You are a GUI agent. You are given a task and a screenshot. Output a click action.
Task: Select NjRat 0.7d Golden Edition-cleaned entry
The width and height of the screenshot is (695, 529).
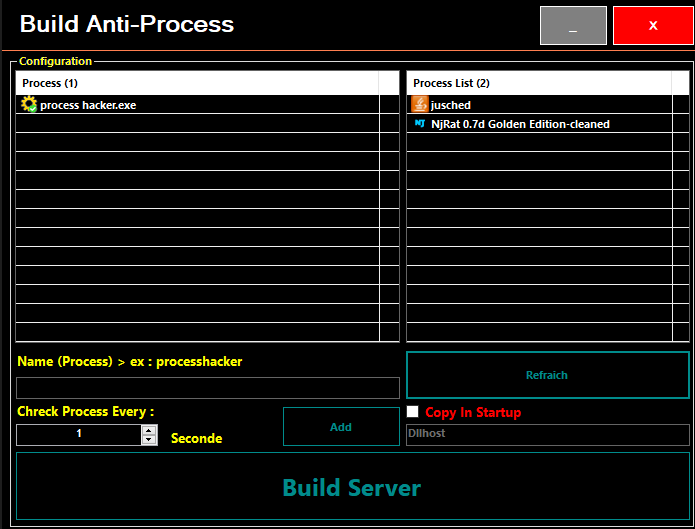[x=519, y=124]
